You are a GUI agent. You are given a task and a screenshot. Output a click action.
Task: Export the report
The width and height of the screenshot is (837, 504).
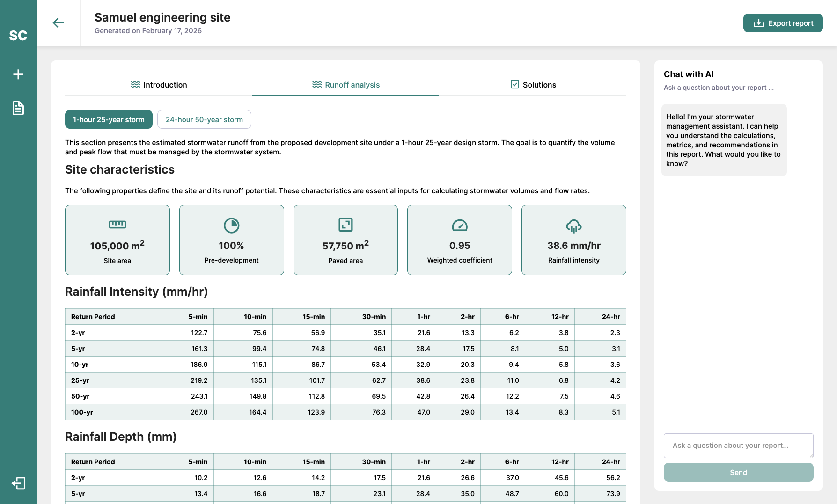tap(782, 23)
